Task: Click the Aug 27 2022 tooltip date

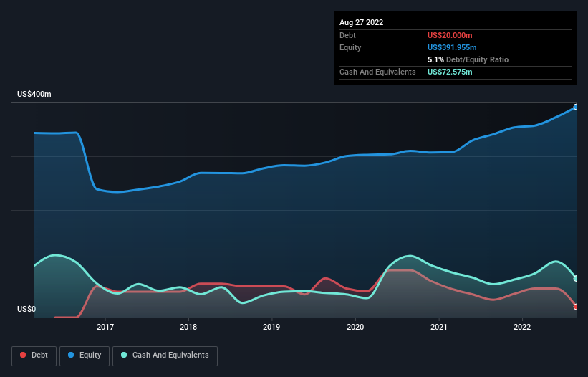Action: coord(361,22)
